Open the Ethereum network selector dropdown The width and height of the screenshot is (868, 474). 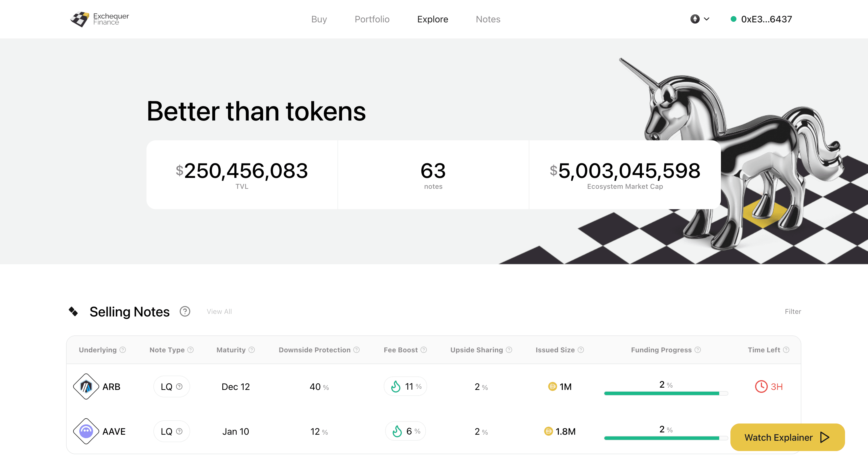click(699, 19)
